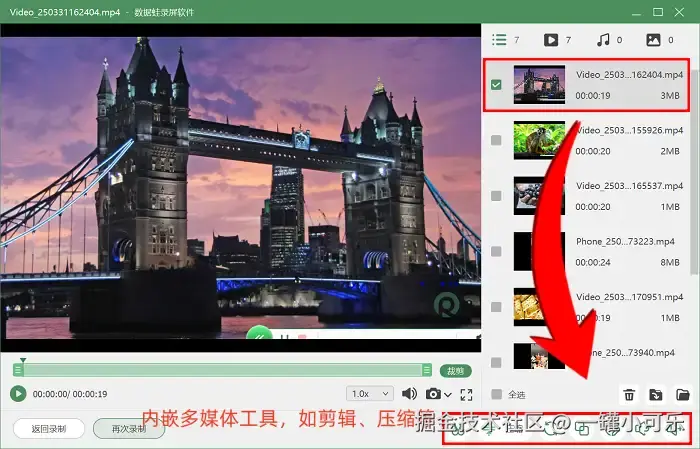Image resolution: width=700 pixels, height=449 pixels.
Task: Click the middle of the green trim bar
Action: coord(222,370)
